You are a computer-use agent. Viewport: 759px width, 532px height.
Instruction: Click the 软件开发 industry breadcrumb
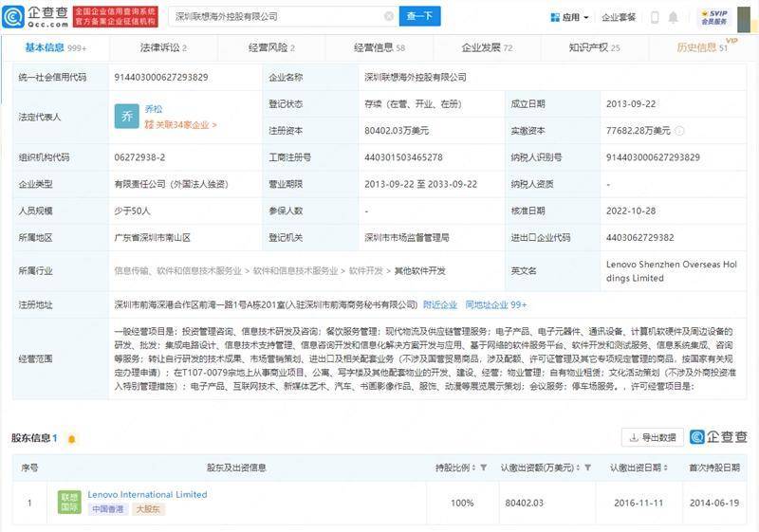[x=365, y=271]
